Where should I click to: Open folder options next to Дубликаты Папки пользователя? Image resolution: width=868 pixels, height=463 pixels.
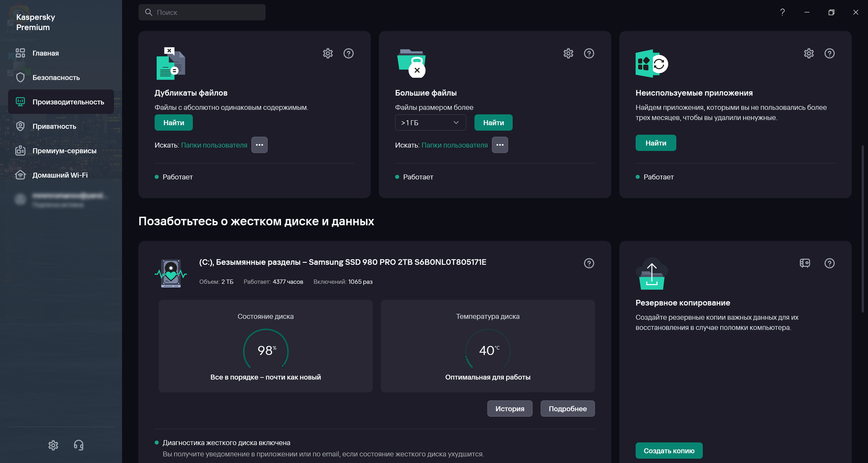(259, 145)
